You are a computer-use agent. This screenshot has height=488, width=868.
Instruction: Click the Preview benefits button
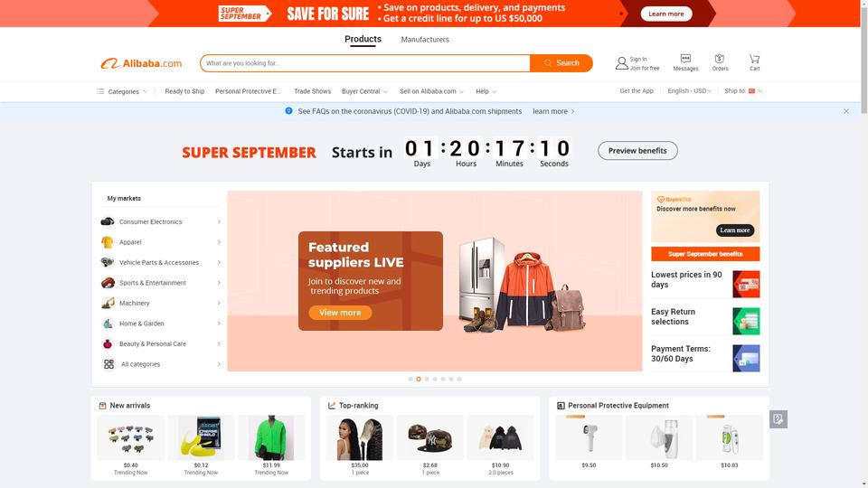637,151
